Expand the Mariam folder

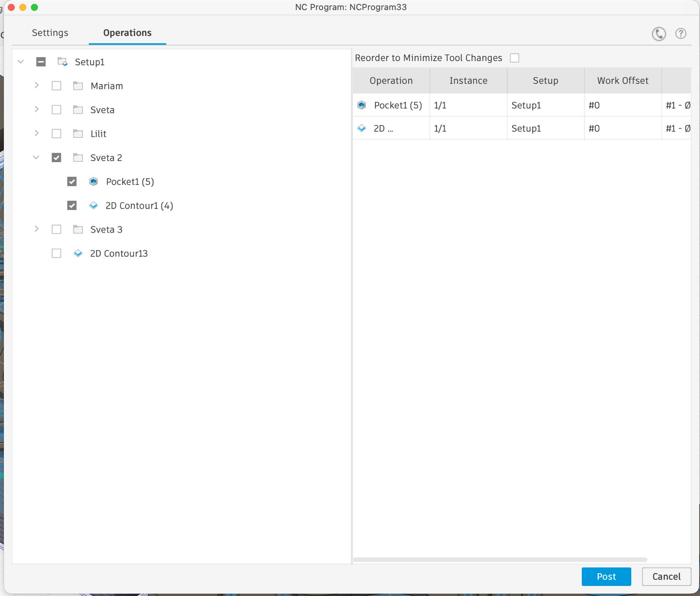37,86
